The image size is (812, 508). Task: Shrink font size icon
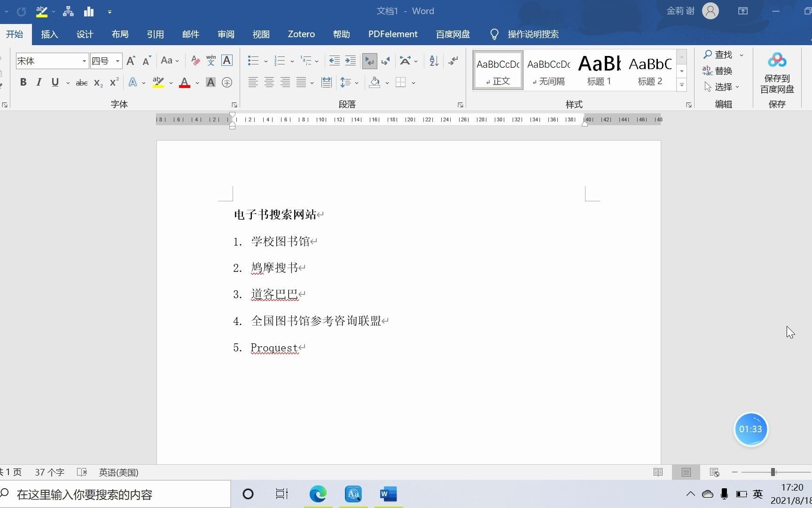pos(147,61)
